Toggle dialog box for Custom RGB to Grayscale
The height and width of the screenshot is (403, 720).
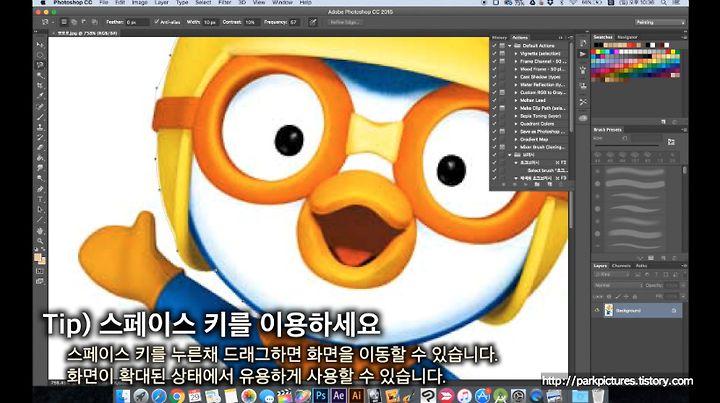pyautogui.click(x=502, y=92)
